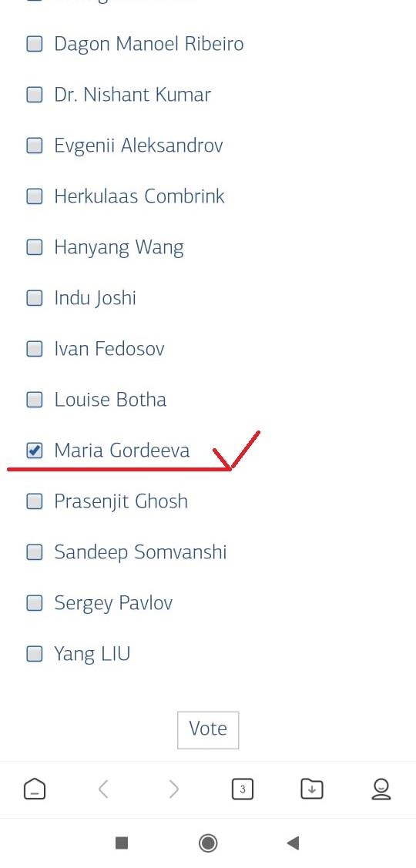Image resolution: width=416 pixels, height=868 pixels.
Task: Go forward with the browser forward arrow
Action: tap(173, 789)
